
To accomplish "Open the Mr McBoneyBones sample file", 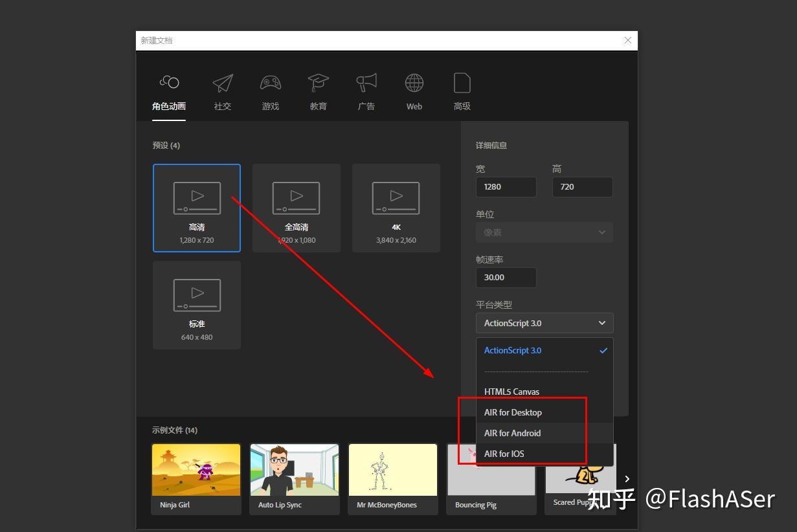I will tap(393, 479).
